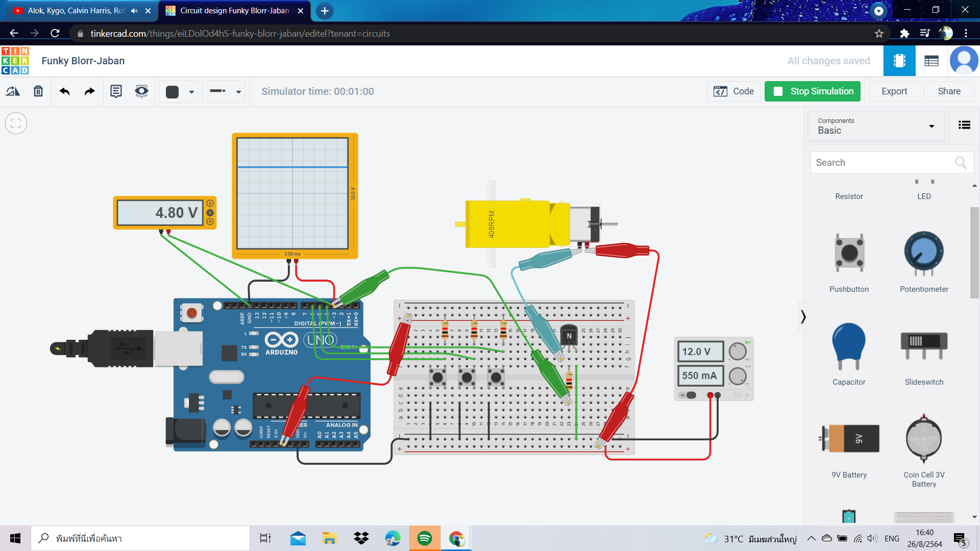
Task: Collapse the components side panel
Action: point(803,317)
